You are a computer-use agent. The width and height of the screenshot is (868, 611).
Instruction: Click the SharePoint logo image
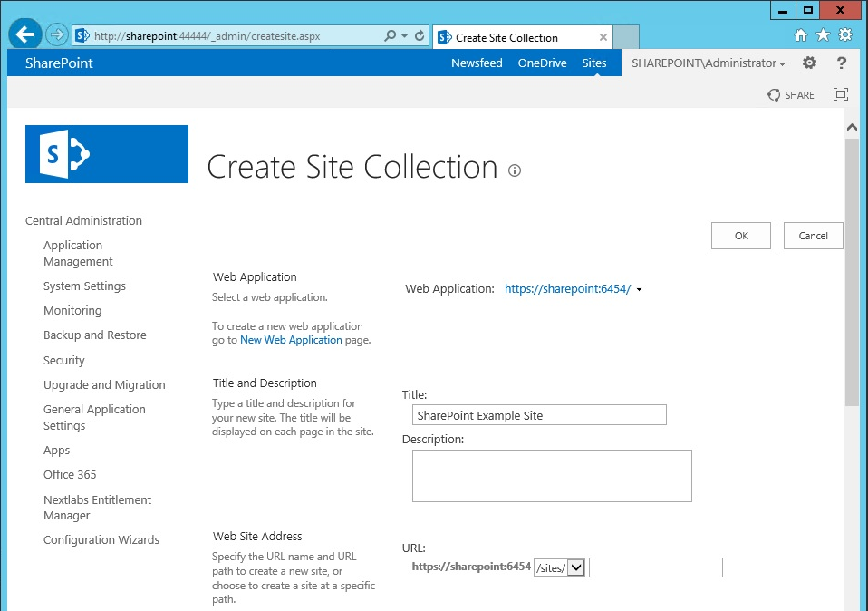107,154
